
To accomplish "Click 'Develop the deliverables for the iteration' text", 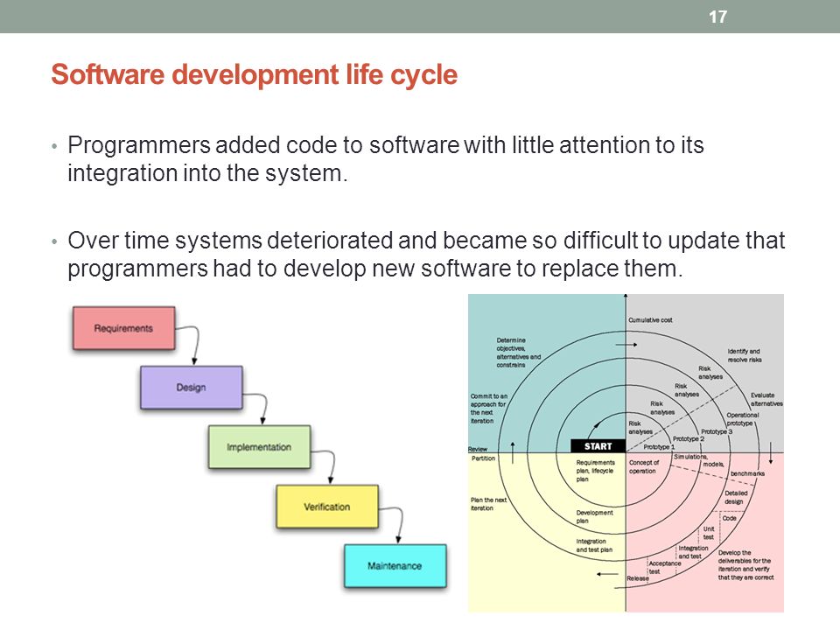I will (745, 564).
